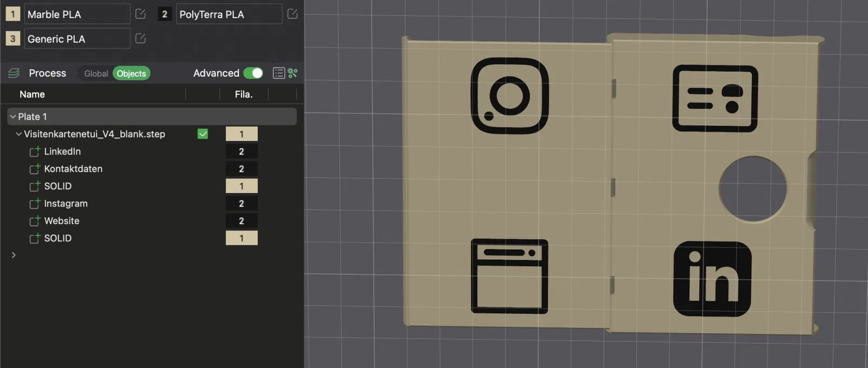Click the Name column header
Image resolution: width=868 pixels, height=368 pixels.
click(x=32, y=94)
